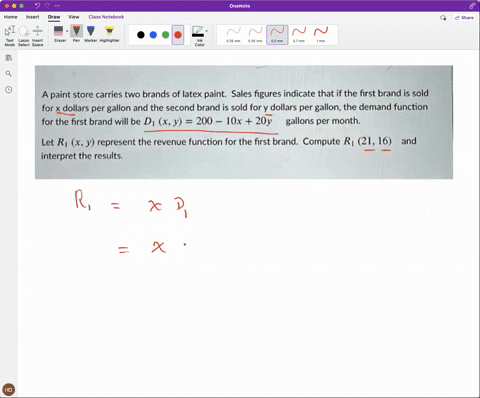Click the inserted paint store problem image
Image resolution: width=480 pixels, height=398 pixels.
[244, 122]
